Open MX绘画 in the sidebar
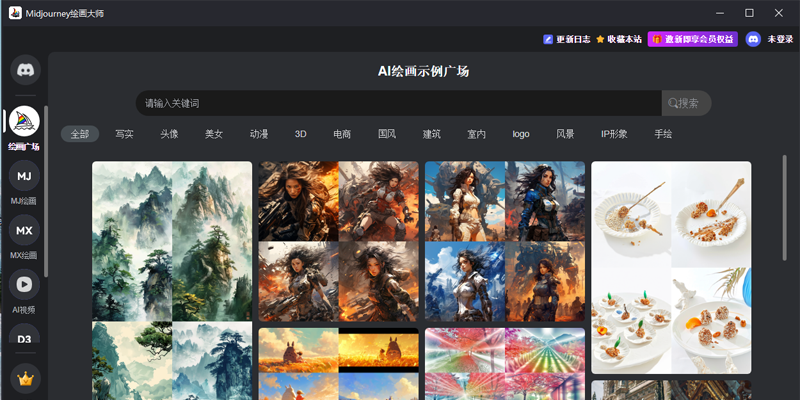Image resolution: width=800 pixels, height=400 pixels. point(24,230)
